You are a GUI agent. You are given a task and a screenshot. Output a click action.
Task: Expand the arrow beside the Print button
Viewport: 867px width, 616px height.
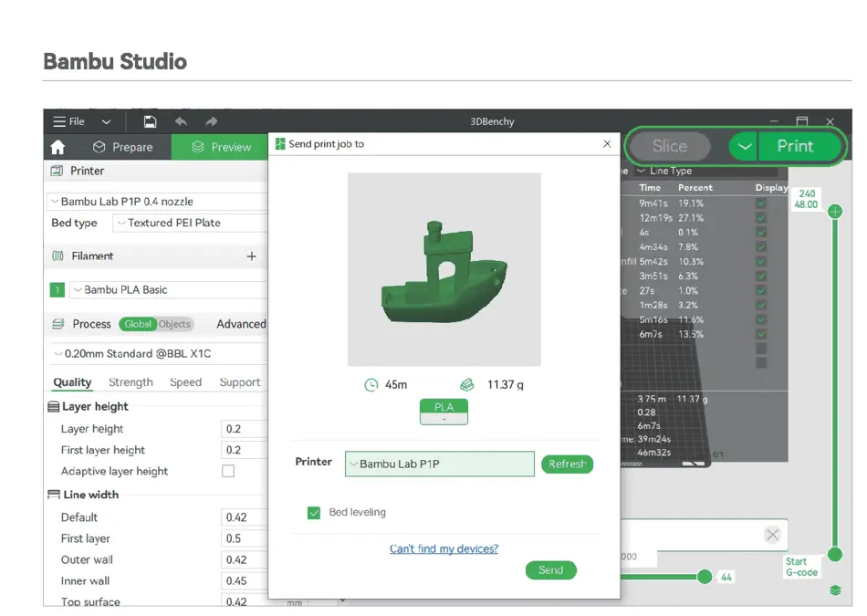(744, 147)
